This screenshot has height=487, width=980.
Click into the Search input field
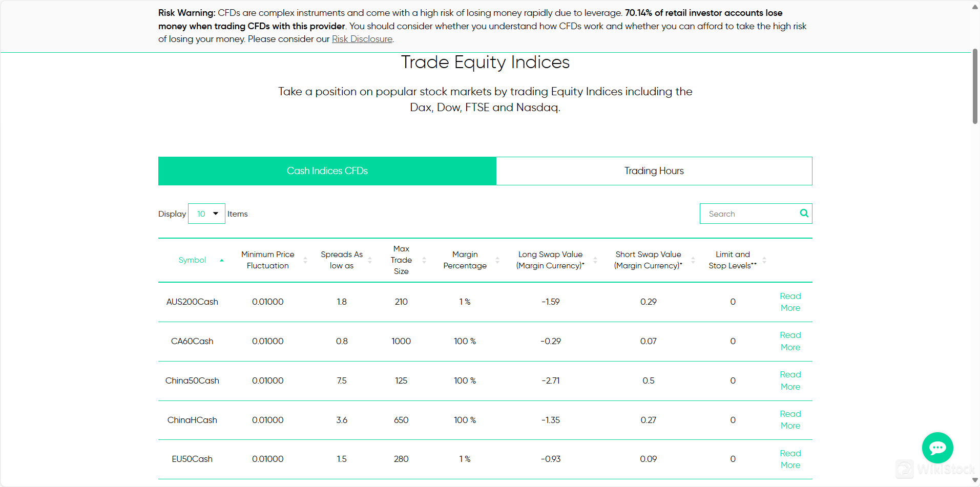[748, 214]
